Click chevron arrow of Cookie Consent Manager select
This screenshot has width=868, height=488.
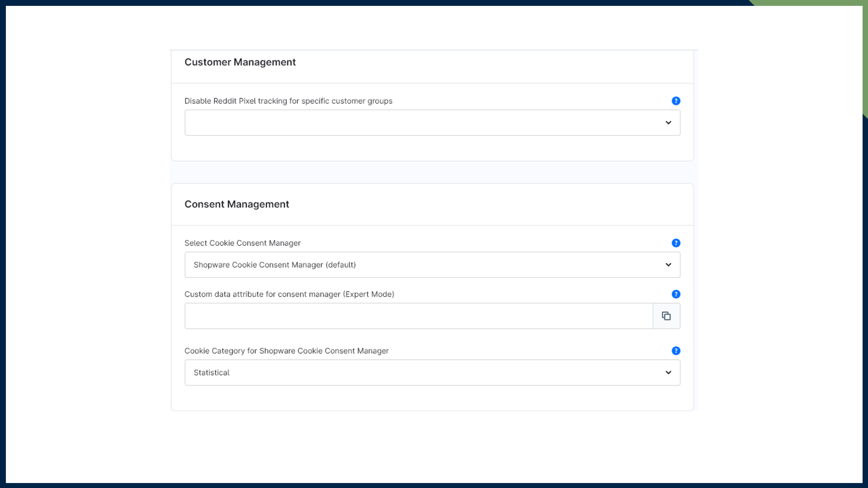point(668,265)
